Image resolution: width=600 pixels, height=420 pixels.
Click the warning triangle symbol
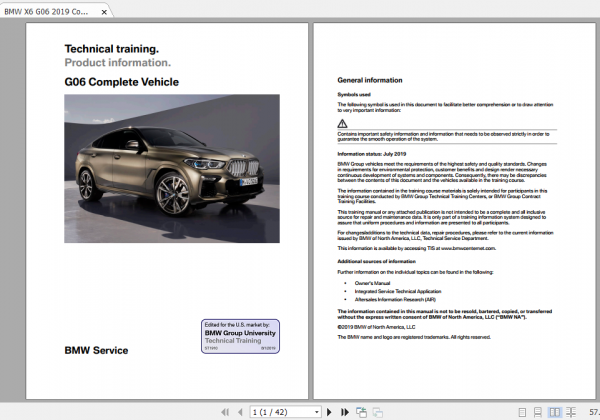342,124
